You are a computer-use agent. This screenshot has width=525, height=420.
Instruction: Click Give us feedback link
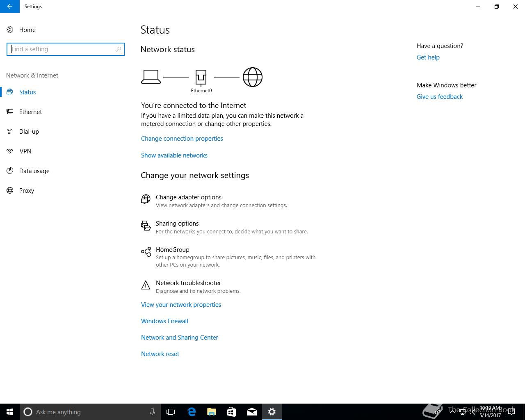pos(440,97)
